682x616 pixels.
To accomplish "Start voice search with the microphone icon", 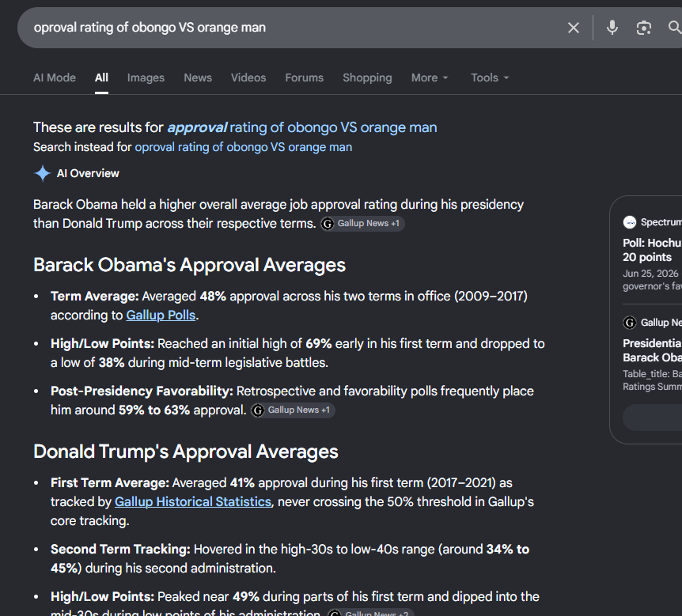I will coord(612,28).
